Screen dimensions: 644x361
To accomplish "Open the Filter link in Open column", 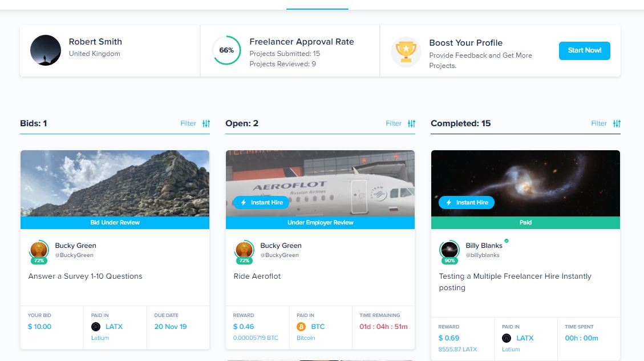I will coord(394,123).
